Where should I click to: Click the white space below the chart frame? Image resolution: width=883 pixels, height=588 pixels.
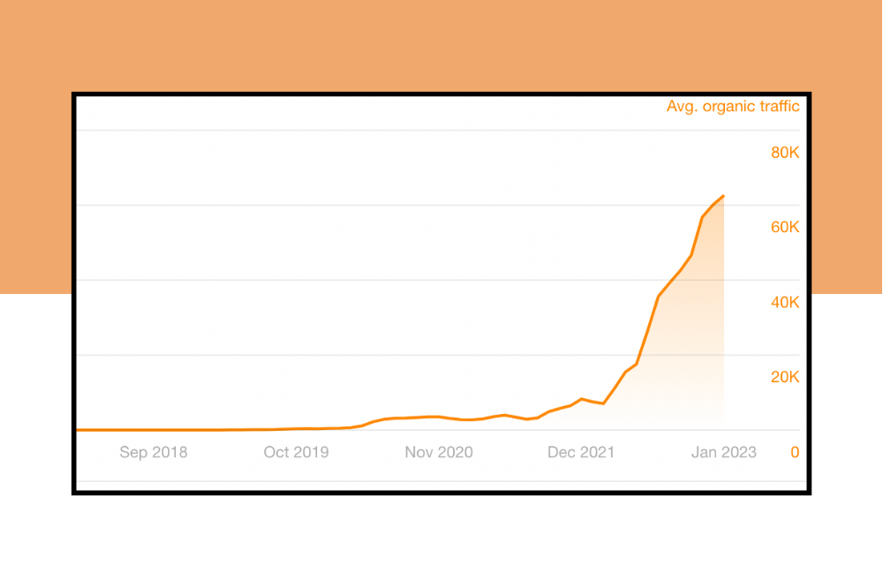coord(441,539)
